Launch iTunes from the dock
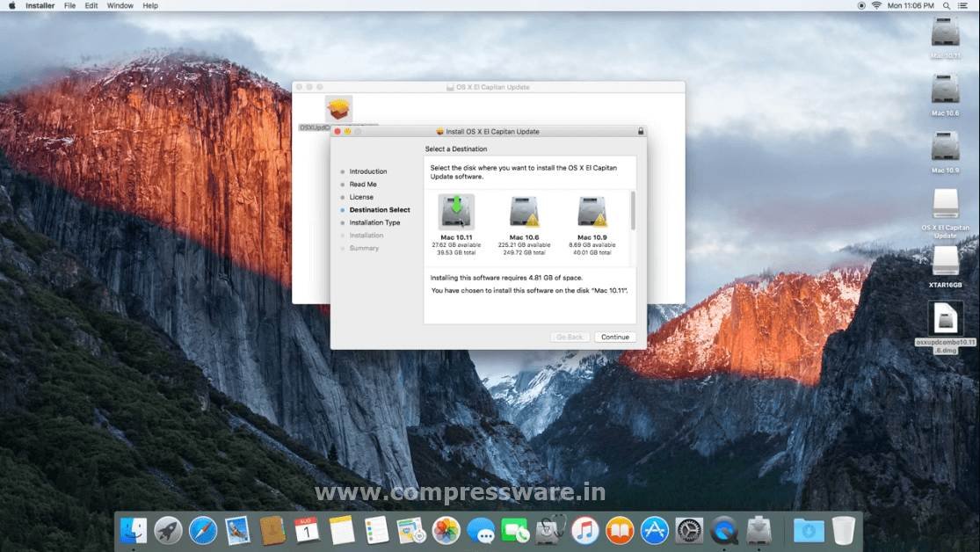The width and height of the screenshot is (980, 552). click(585, 531)
